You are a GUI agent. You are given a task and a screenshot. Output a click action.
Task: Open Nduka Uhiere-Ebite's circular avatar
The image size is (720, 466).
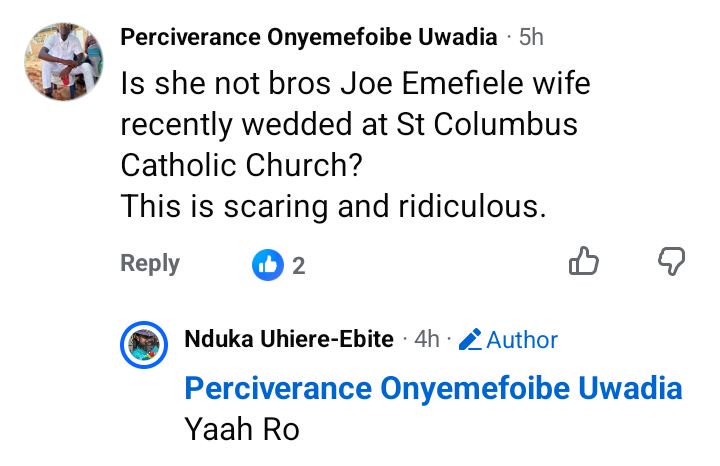pos(144,345)
